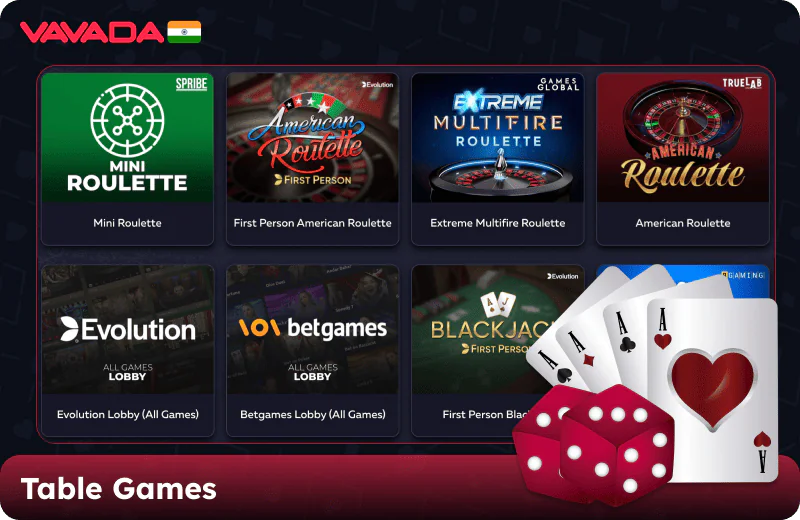The width and height of the screenshot is (800, 520).
Task: Select the Mini Roulette title link
Action: click(128, 223)
